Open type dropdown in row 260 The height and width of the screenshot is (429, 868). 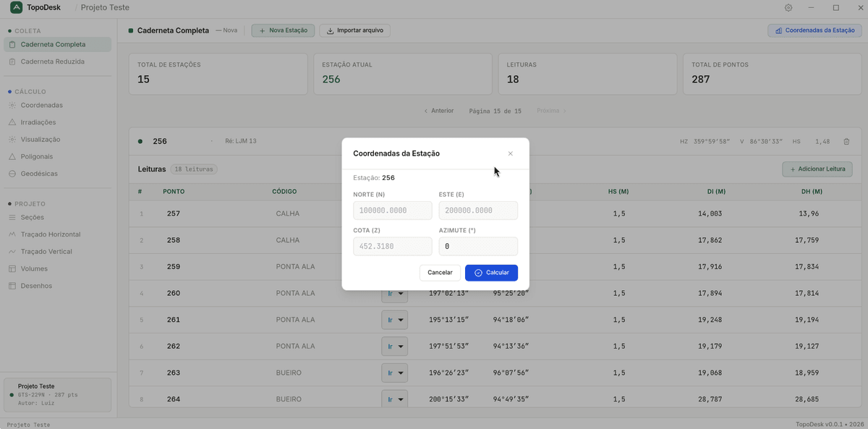[395, 294]
